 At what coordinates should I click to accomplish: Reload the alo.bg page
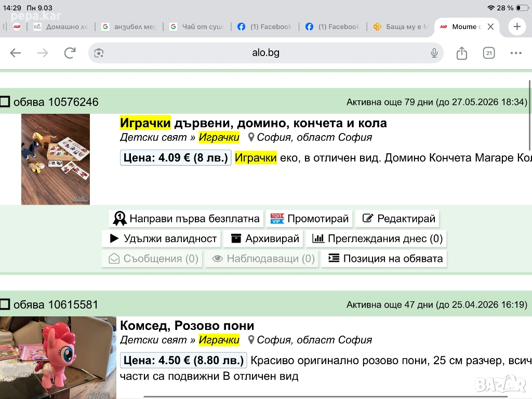(x=70, y=53)
